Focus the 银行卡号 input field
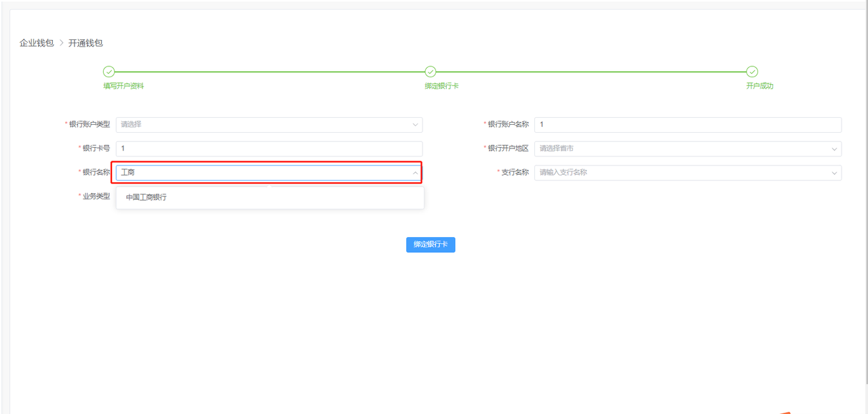The width and height of the screenshot is (868, 414). pos(269,148)
